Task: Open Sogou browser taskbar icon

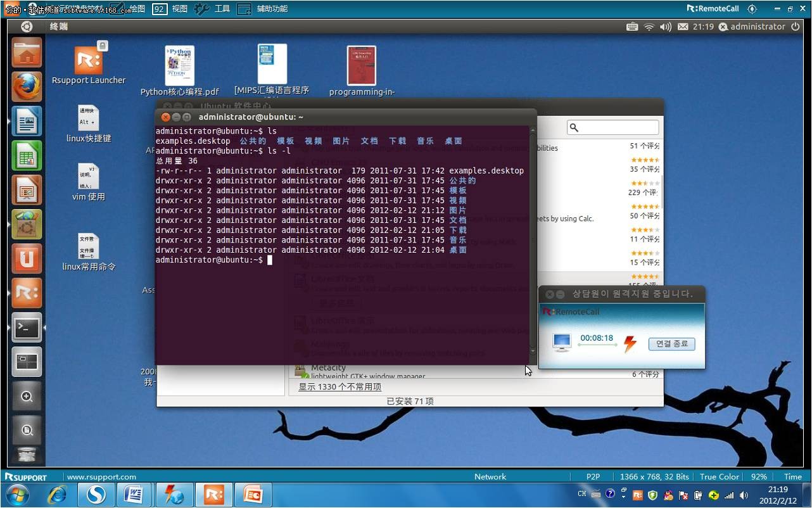Action: point(96,495)
